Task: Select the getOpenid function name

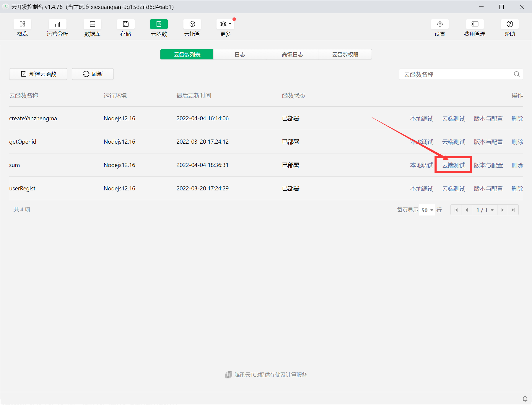Action: 23,142
